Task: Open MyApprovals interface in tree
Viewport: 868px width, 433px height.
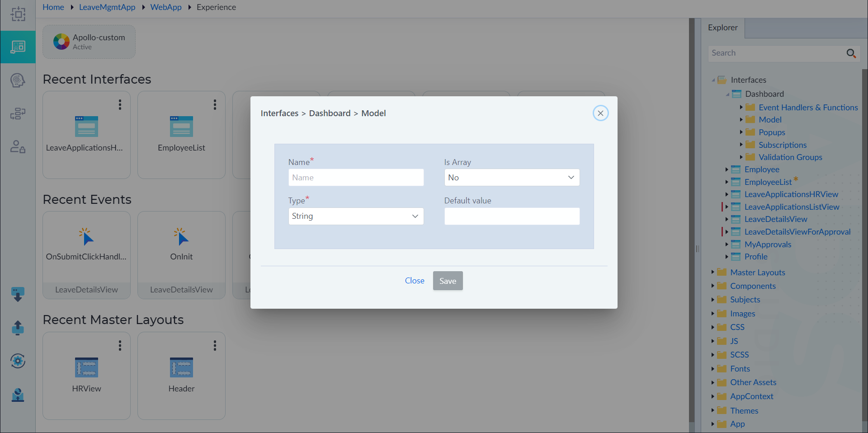Action: coord(768,245)
